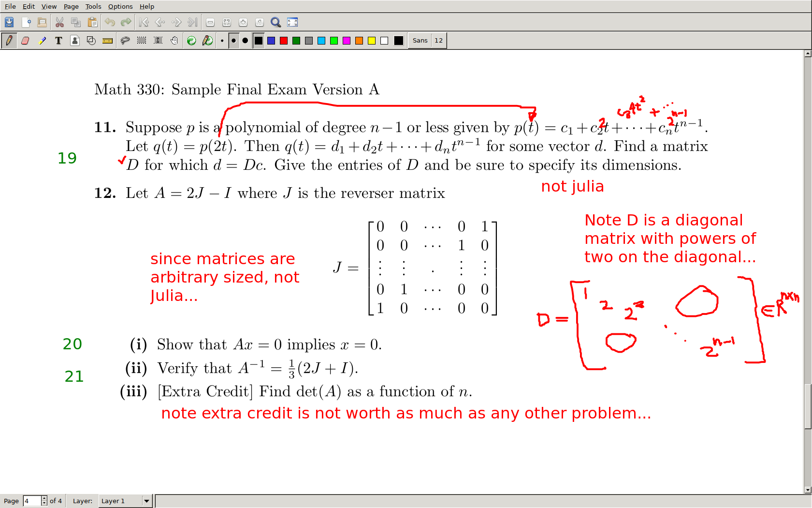The width and height of the screenshot is (812, 508).
Task: Pick the Hand tool
Action: tap(174, 41)
